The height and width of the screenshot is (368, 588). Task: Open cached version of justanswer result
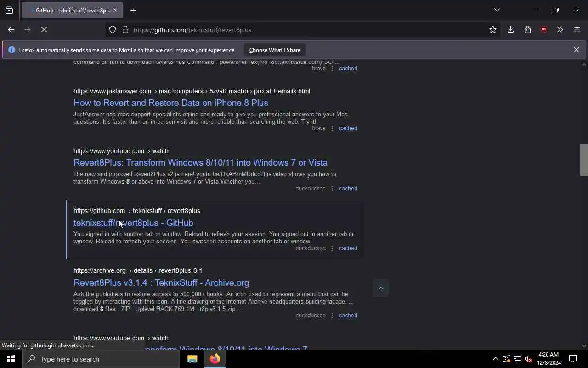pos(348,128)
